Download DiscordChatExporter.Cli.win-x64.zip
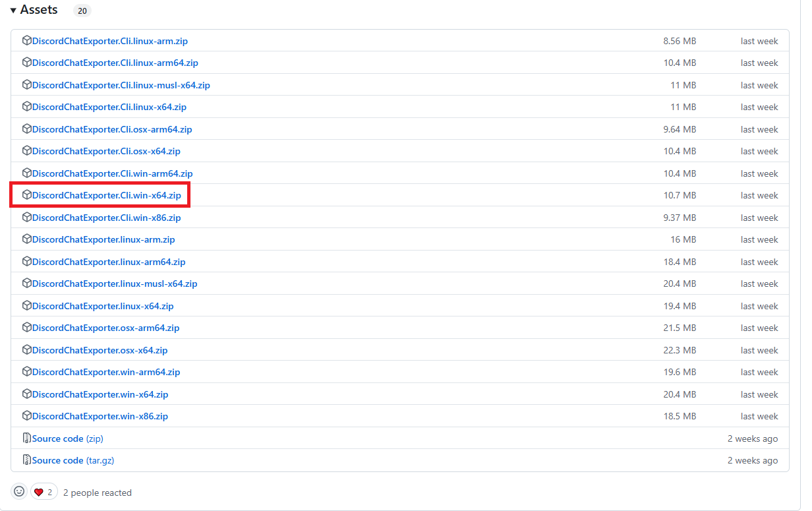The width and height of the screenshot is (812, 511). pyautogui.click(x=107, y=195)
